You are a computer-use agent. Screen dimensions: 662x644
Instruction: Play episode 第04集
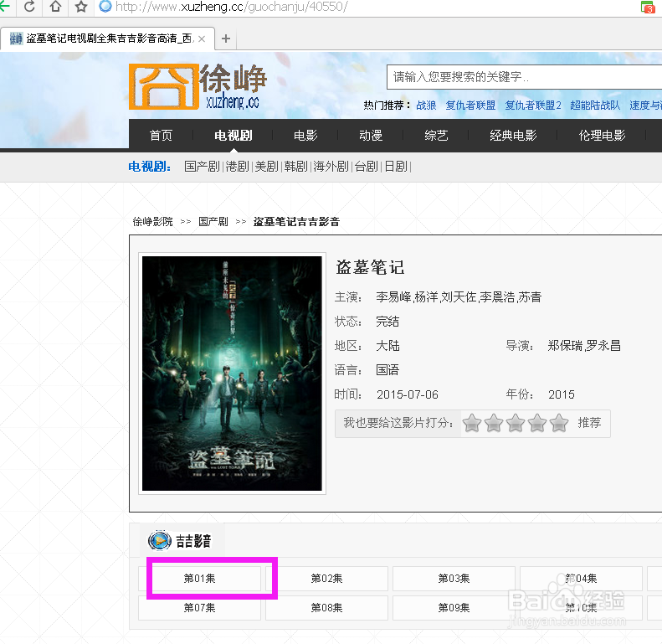[x=581, y=579]
